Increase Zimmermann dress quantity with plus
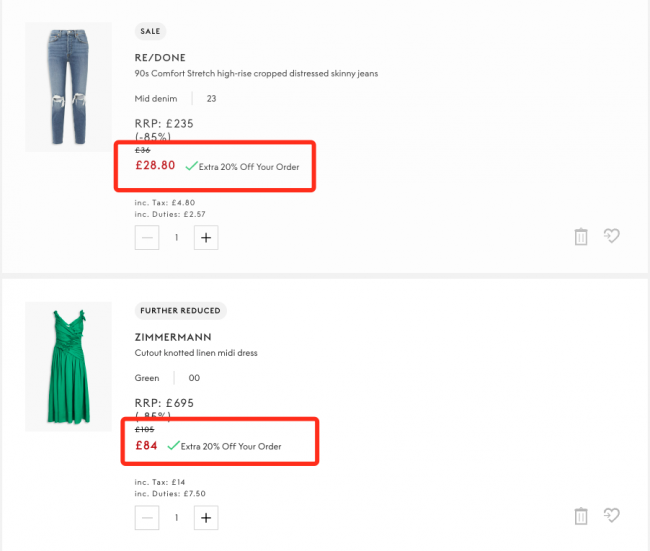Screen dimensions: 650x551 click(206, 518)
